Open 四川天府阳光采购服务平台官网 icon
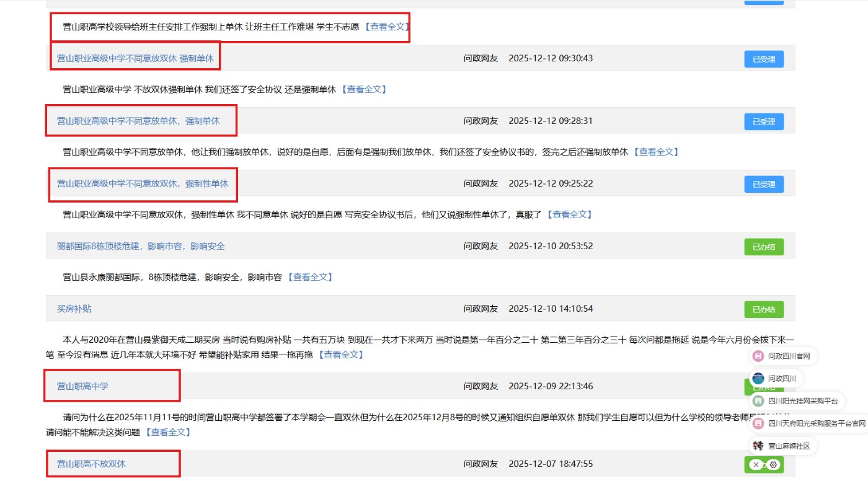This screenshot has height=481, width=868. (x=758, y=423)
